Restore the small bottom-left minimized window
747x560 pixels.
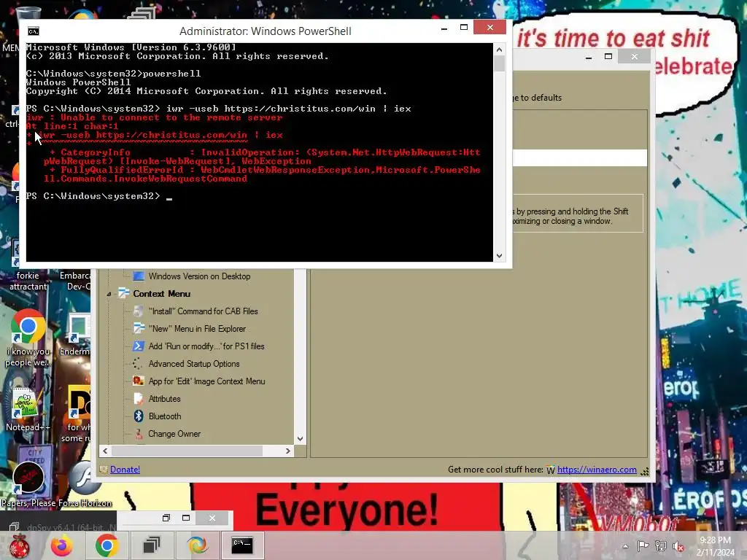(x=166, y=518)
